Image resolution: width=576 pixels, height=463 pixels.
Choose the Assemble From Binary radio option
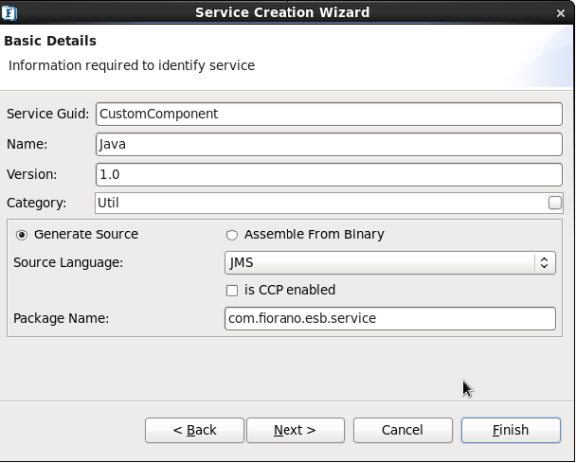[x=232, y=234]
